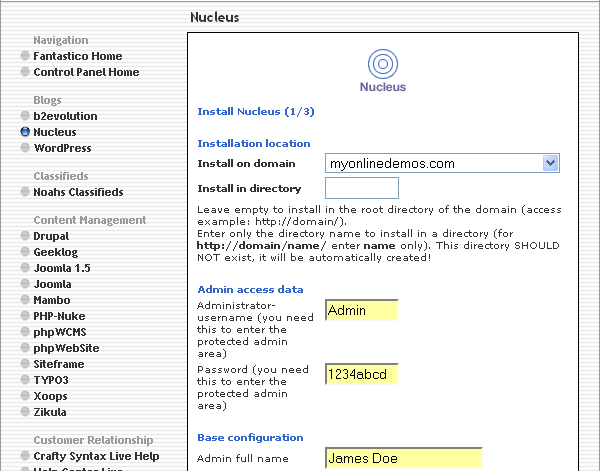
Task: Open the phpWCMS link
Action: pos(60,332)
